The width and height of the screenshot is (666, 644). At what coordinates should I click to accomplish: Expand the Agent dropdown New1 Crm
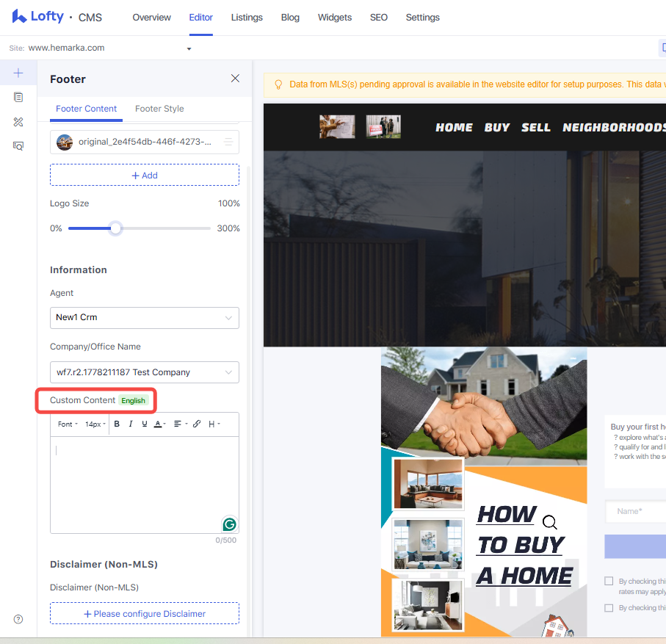pos(145,318)
